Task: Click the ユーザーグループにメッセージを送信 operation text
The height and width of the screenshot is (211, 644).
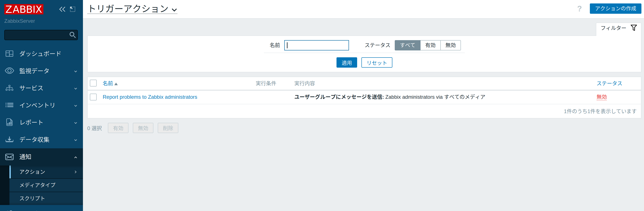Action: pyautogui.click(x=339, y=97)
